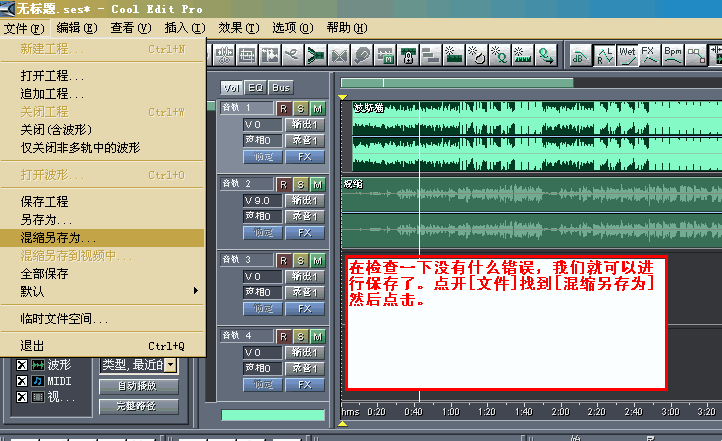Click the mute block 'M' toolbar icon
The image size is (722, 441).
[x=385, y=56]
